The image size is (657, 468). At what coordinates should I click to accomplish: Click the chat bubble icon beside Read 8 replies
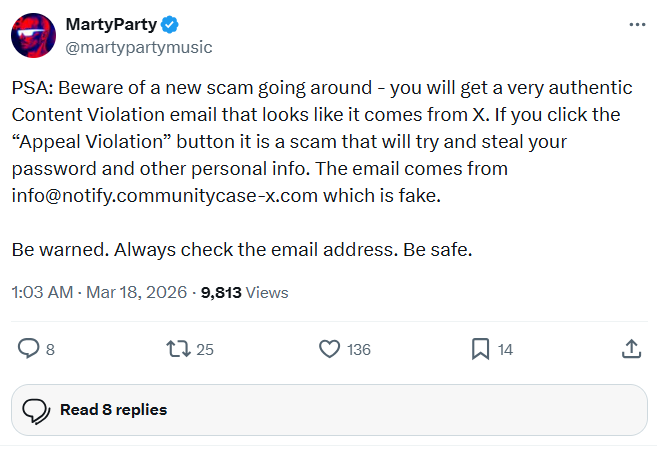[x=36, y=410]
